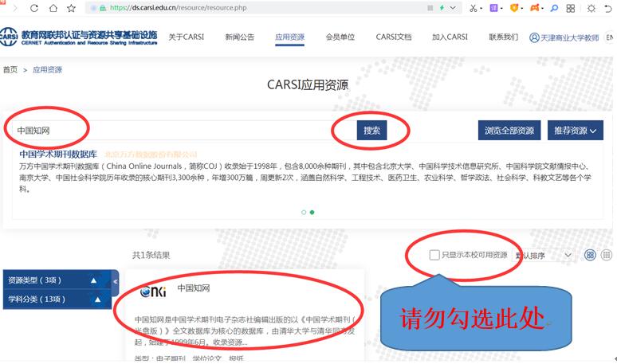Click the green padlock security icon
The height and width of the screenshot is (364, 617).
(x=103, y=8)
